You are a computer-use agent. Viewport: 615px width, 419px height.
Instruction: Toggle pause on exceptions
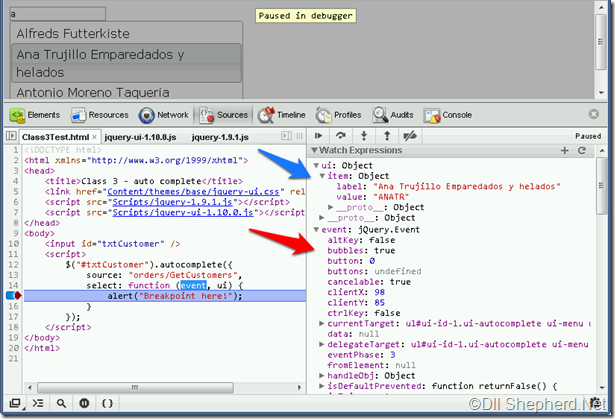[x=84, y=403]
